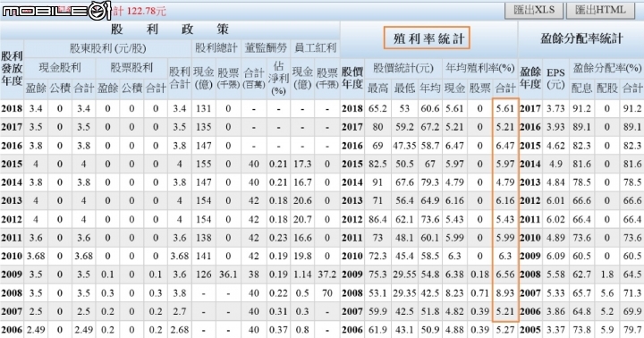The image size is (644, 338).
Task: Select the 2.7 股利合計 cell
Action: [x=180, y=311]
